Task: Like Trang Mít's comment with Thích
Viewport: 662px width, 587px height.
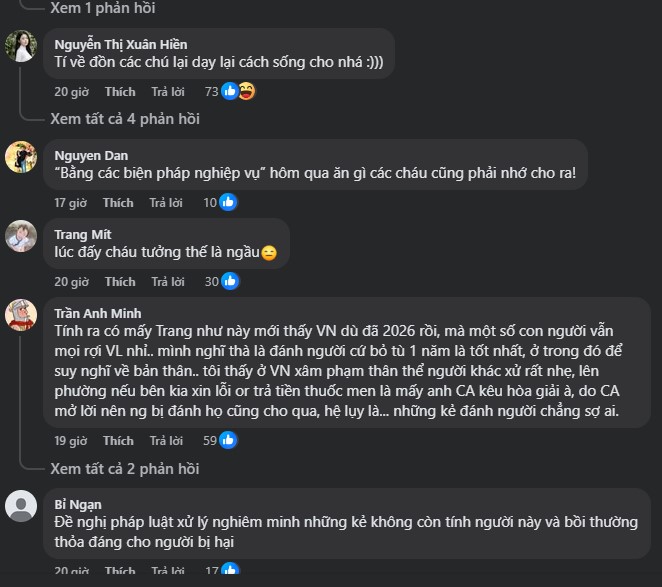Action: tap(120, 282)
